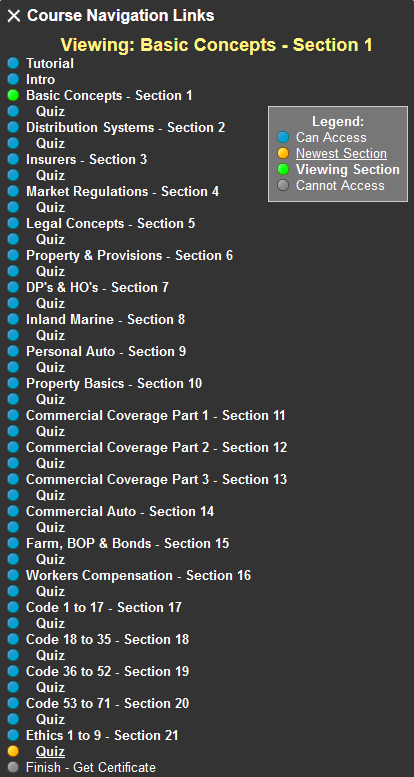Select Code 36 to 52 - Section 19

point(108,671)
